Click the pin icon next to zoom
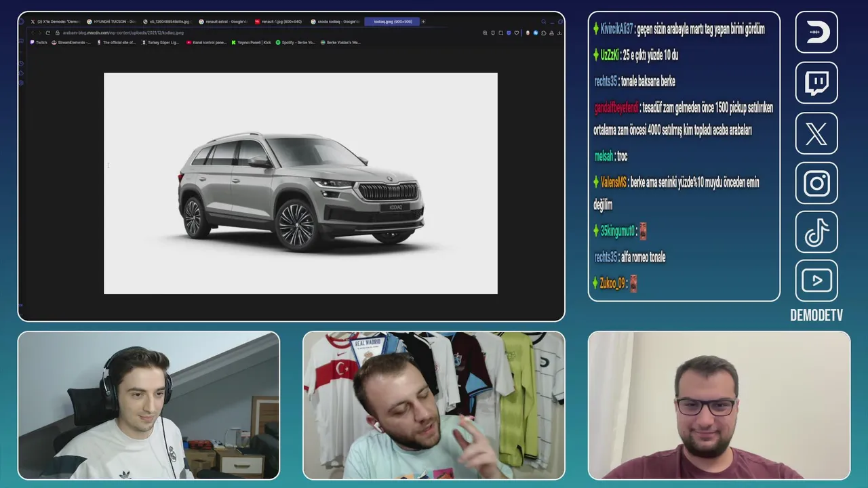Image resolution: width=868 pixels, height=488 pixels. tap(493, 33)
